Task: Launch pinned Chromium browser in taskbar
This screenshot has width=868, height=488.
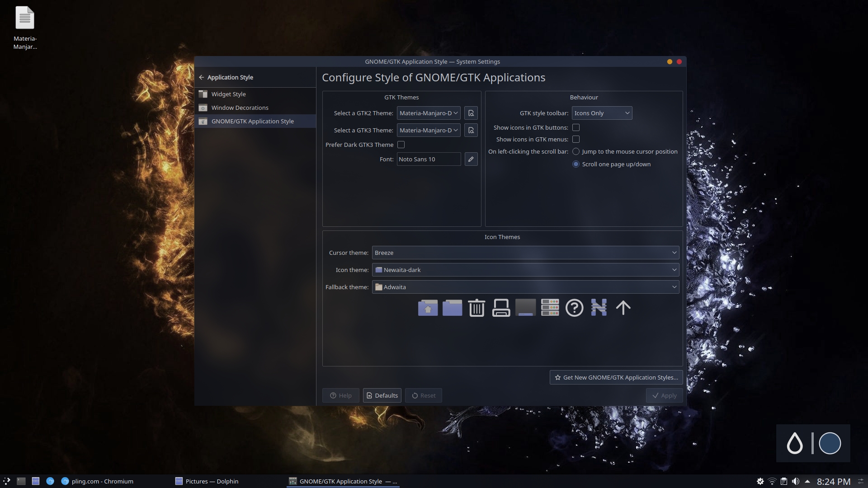Action: pos(50,481)
